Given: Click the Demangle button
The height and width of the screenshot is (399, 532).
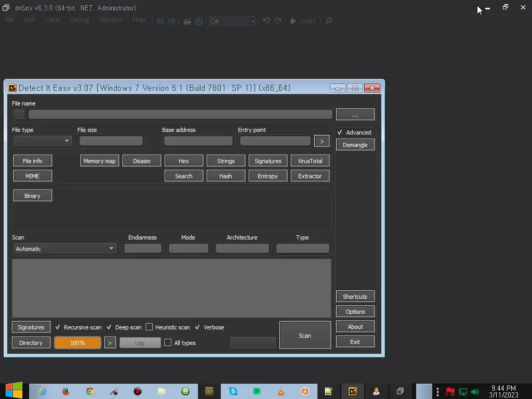Looking at the screenshot, I should [355, 145].
